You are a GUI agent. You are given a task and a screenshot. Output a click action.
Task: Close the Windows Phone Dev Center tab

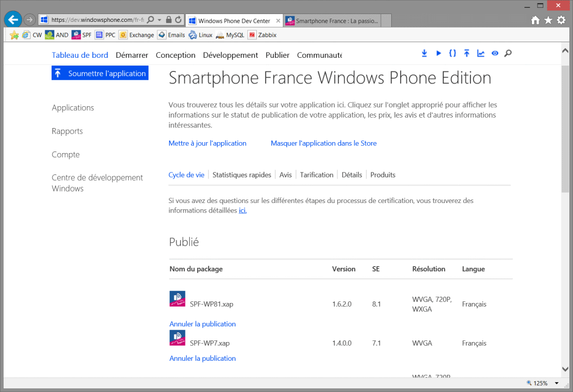click(x=278, y=21)
